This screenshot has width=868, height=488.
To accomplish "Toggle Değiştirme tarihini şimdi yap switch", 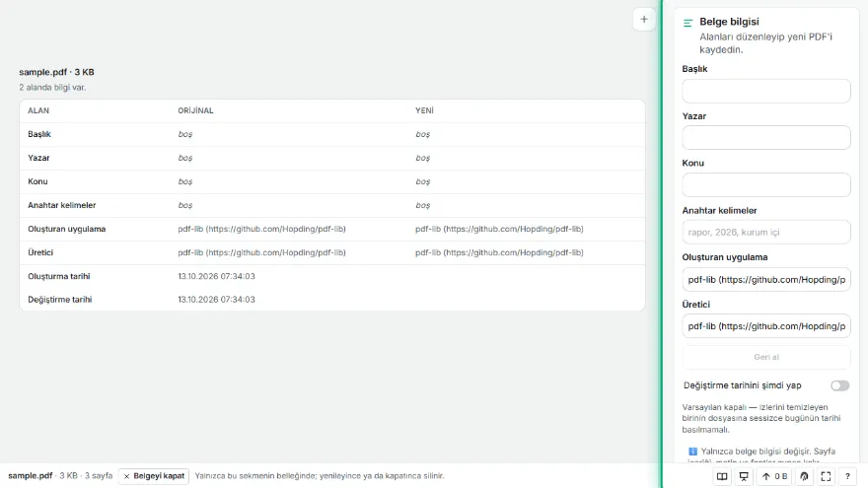I will pos(839,385).
